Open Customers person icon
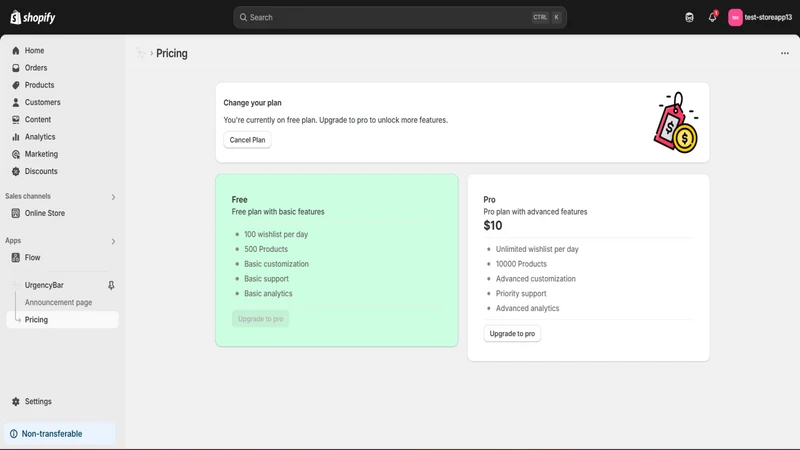Image resolution: width=800 pixels, height=450 pixels. pos(16,103)
